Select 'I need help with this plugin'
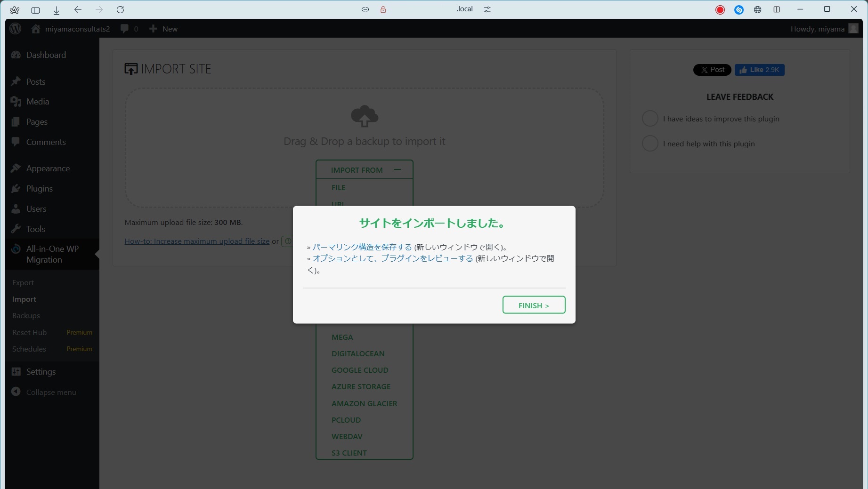The width and height of the screenshot is (868, 489). click(x=650, y=144)
